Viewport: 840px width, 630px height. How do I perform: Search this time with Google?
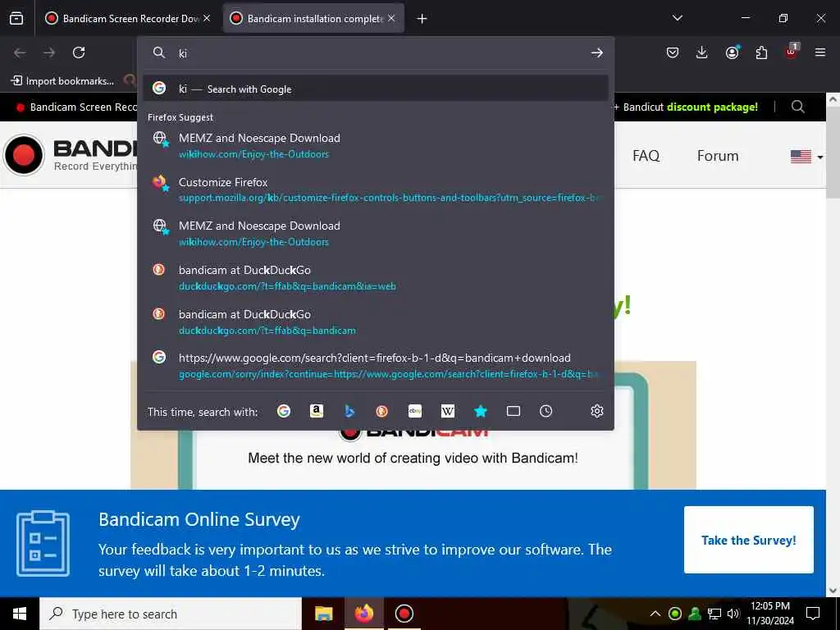[284, 411]
